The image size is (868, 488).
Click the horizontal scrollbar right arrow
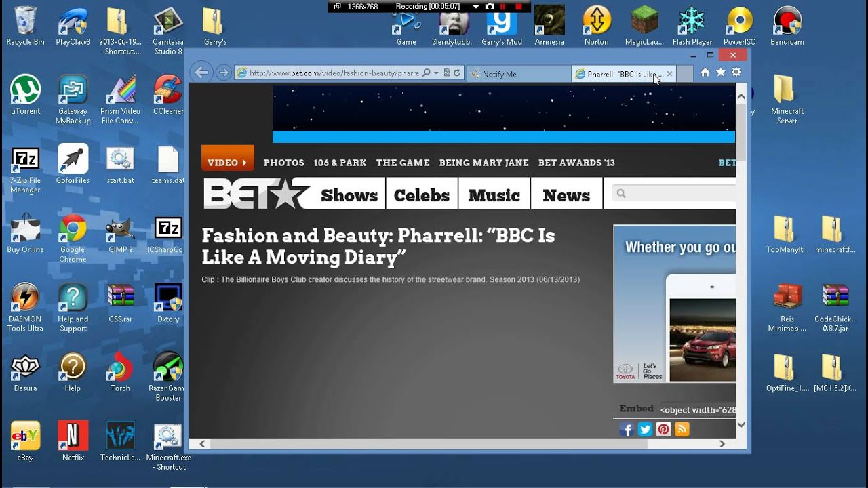(x=722, y=443)
